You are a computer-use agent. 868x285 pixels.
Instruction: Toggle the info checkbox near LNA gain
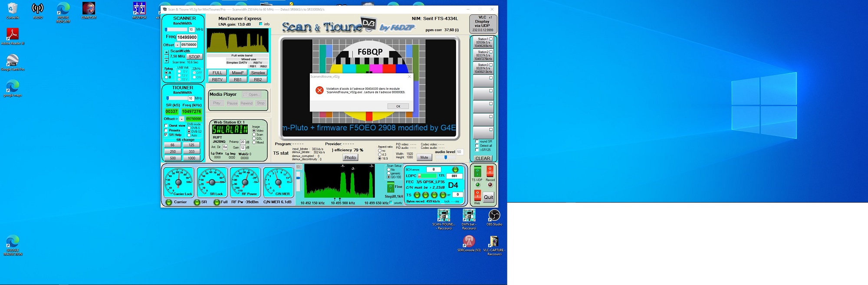click(x=260, y=24)
